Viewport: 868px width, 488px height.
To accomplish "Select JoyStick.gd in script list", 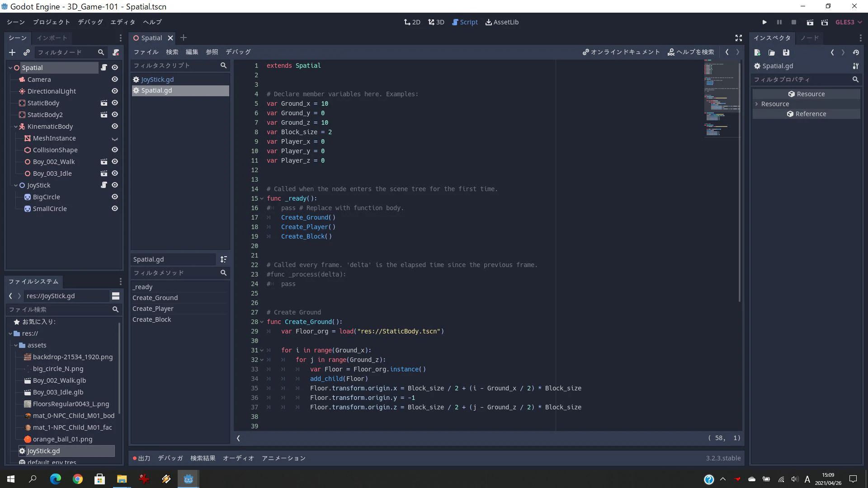I will [180, 80].
